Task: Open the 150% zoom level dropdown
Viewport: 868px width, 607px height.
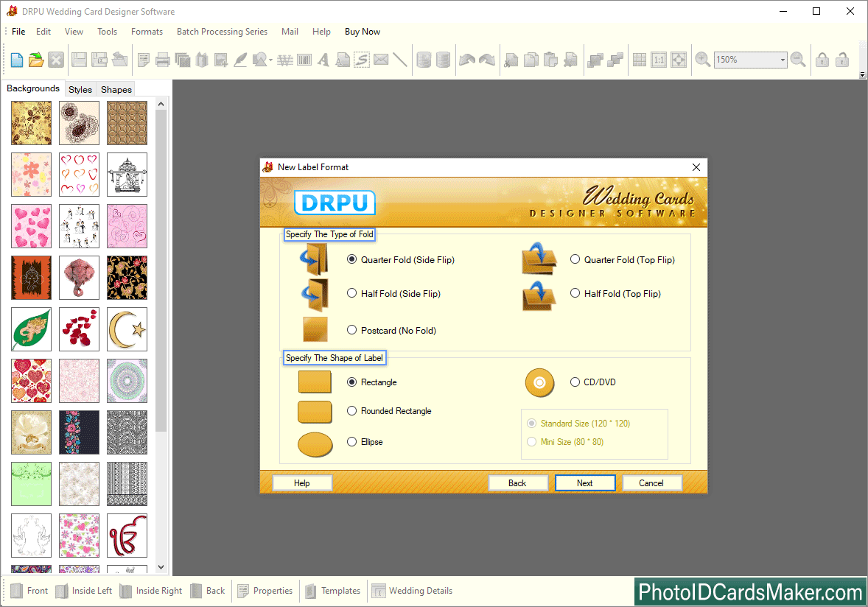Action: click(x=783, y=60)
